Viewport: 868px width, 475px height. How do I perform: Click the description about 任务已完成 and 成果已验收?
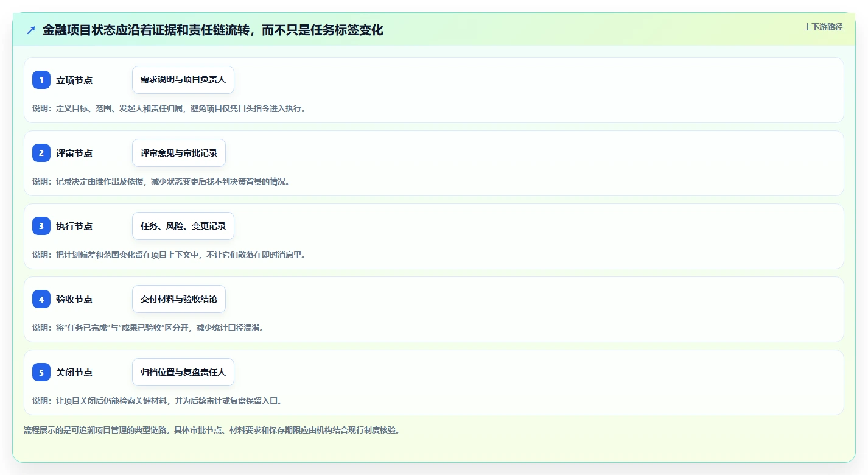pyautogui.click(x=148, y=328)
